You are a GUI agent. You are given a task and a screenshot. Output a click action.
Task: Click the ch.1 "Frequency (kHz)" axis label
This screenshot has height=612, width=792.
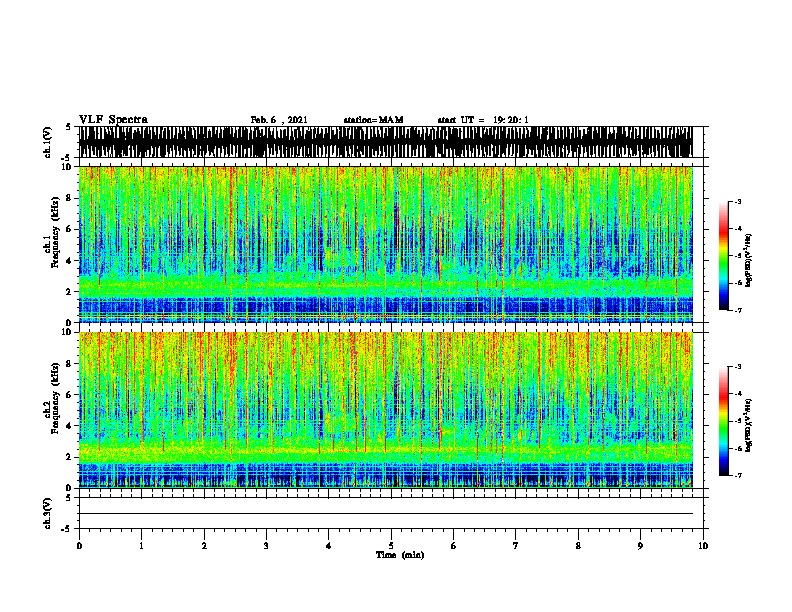click(55, 233)
